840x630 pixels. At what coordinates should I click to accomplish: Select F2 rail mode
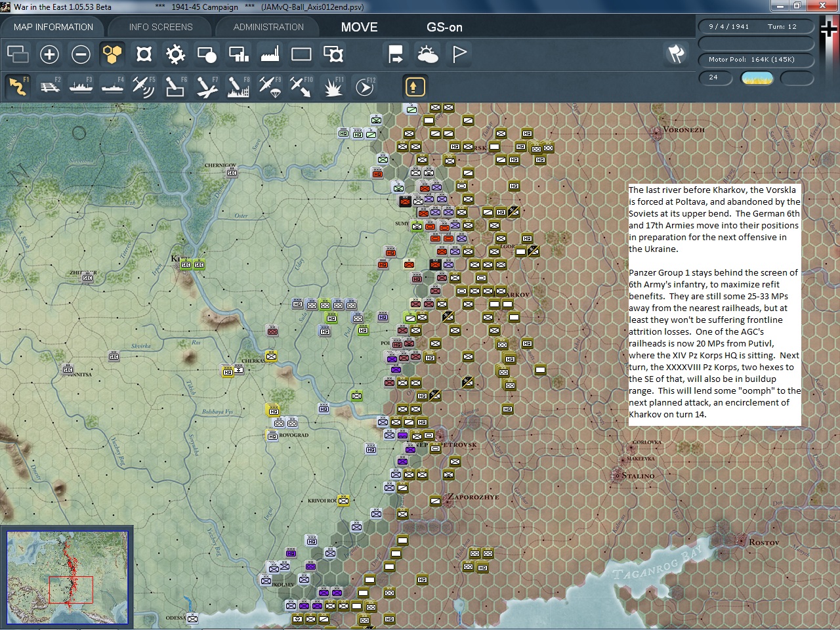pyautogui.click(x=49, y=87)
